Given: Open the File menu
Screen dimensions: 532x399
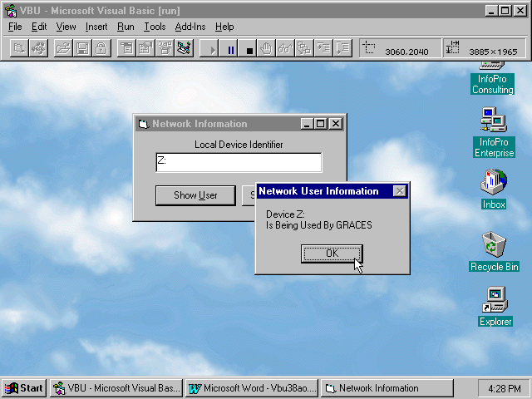Looking at the screenshot, I should [15, 27].
